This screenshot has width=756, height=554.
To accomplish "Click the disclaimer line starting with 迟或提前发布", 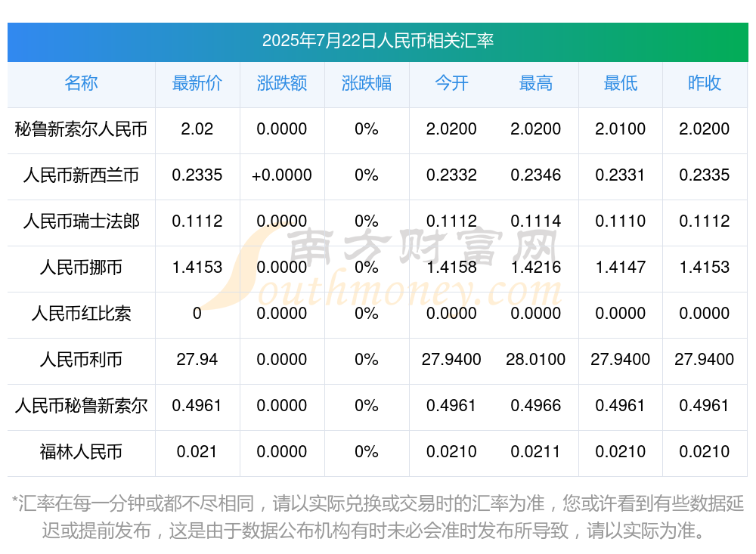I will tap(374, 531).
